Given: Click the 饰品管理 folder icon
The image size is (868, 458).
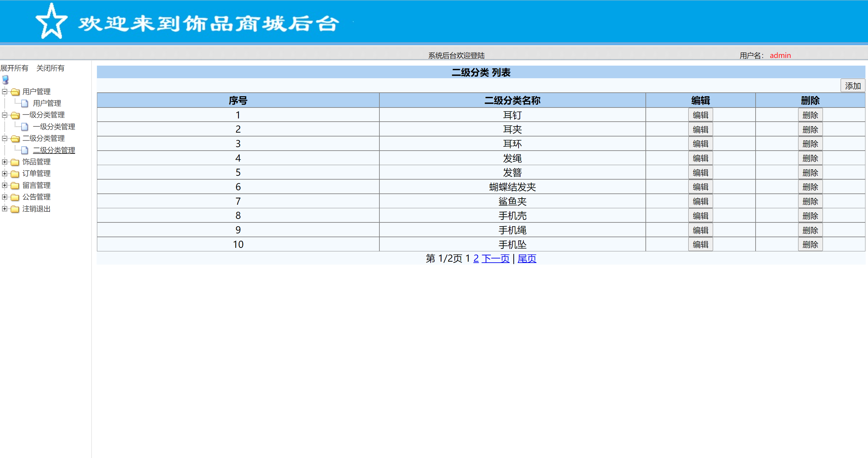Looking at the screenshot, I should point(14,162).
